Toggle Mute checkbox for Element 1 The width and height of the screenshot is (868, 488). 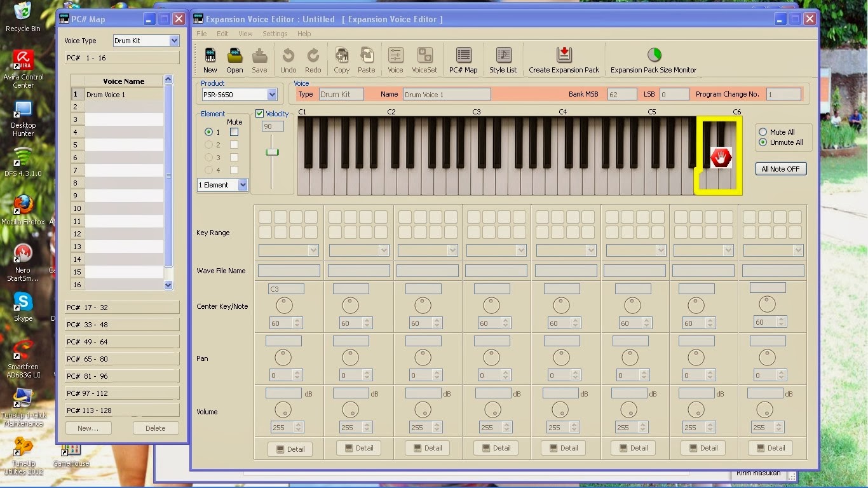pyautogui.click(x=234, y=132)
